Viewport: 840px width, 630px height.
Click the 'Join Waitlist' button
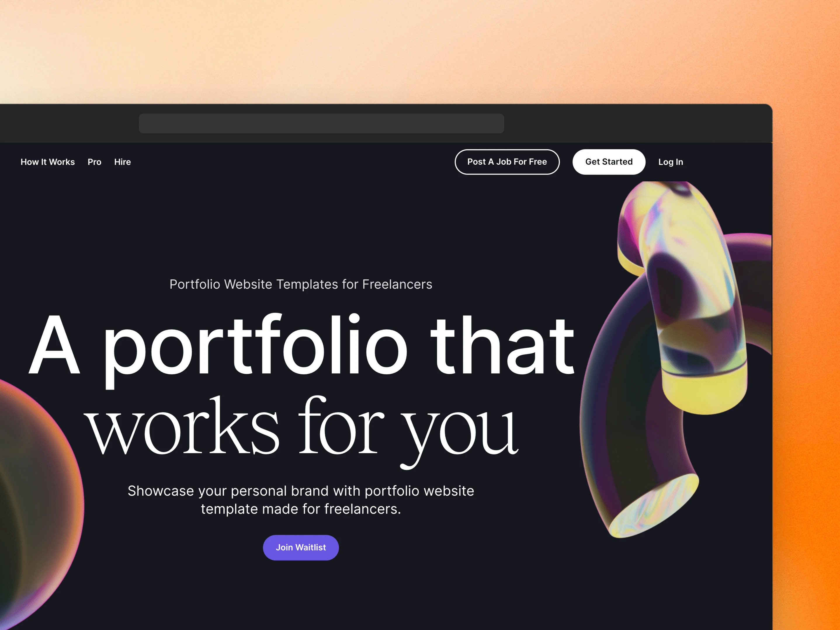[301, 547]
